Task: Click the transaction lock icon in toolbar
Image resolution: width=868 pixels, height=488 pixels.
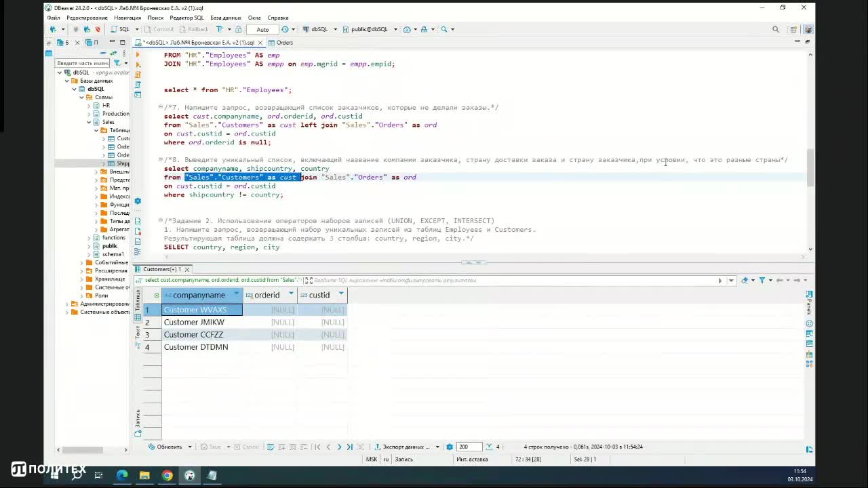Action: click(x=237, y=29)
